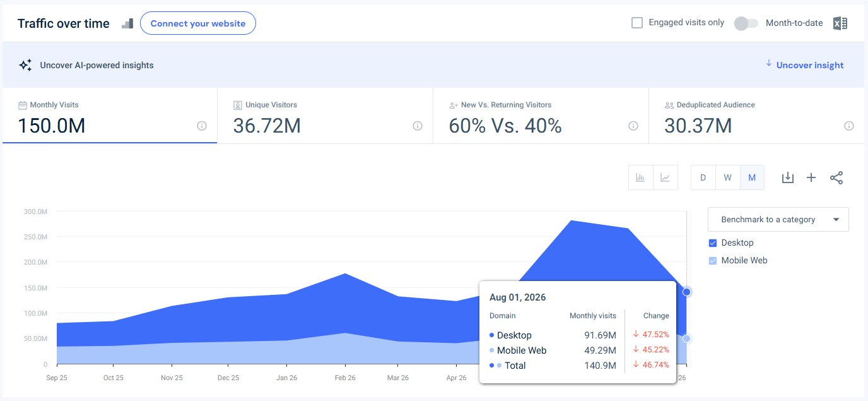Click the Nov 25 axis label
The height and width of the screenshot is (401, 868).
coord(172,378)
